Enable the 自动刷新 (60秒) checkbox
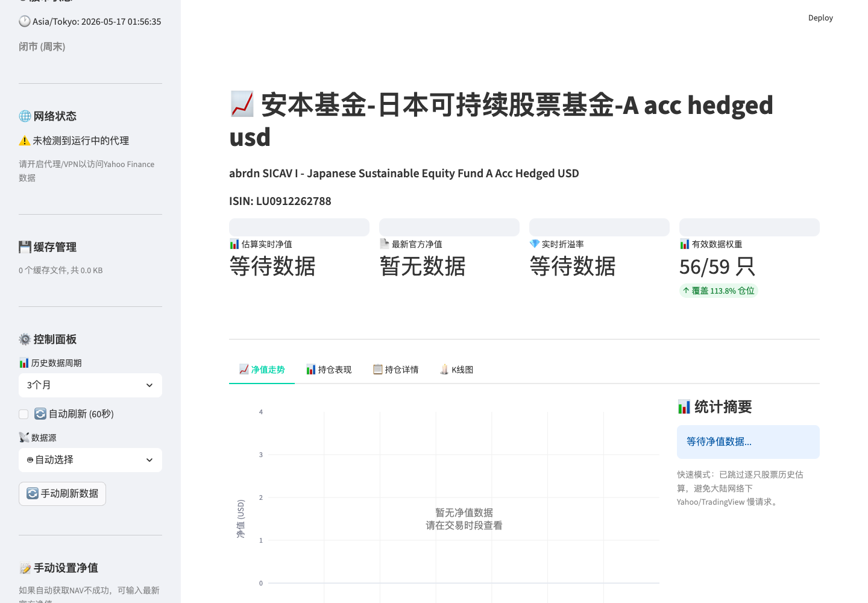 24,414
